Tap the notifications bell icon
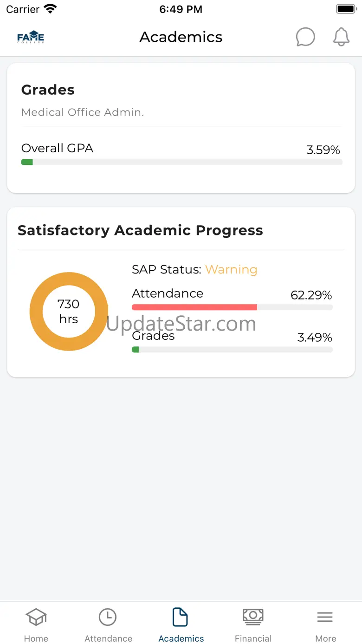This screenshot has height=644, width=362. (341, 37)
